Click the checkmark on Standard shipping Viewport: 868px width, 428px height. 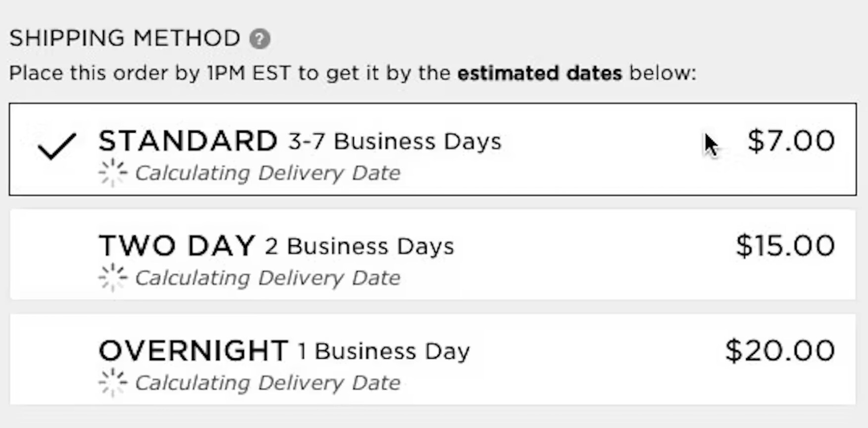pyautogui.click(x=57, y=146)
